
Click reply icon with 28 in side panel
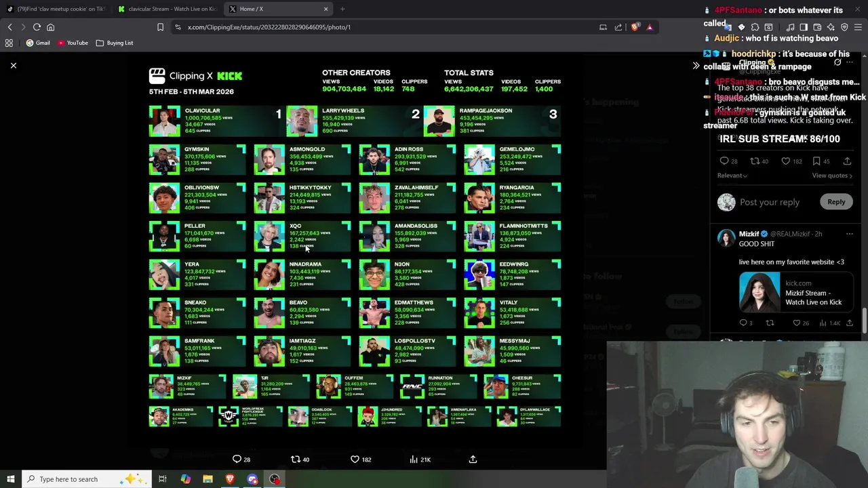pos(729,161)
